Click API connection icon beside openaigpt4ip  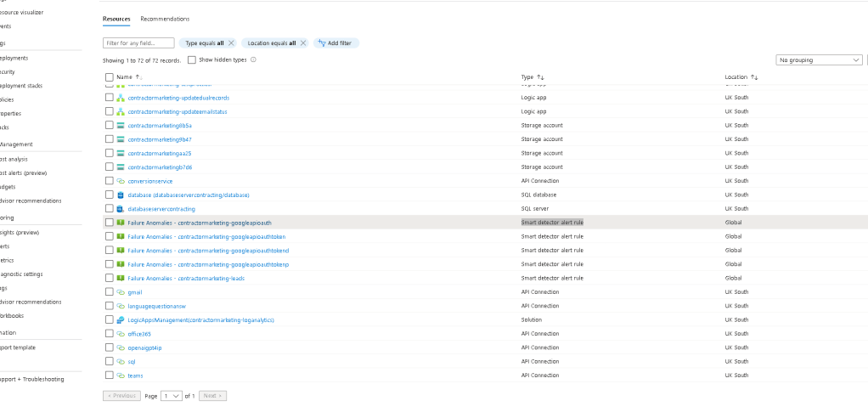120,347
